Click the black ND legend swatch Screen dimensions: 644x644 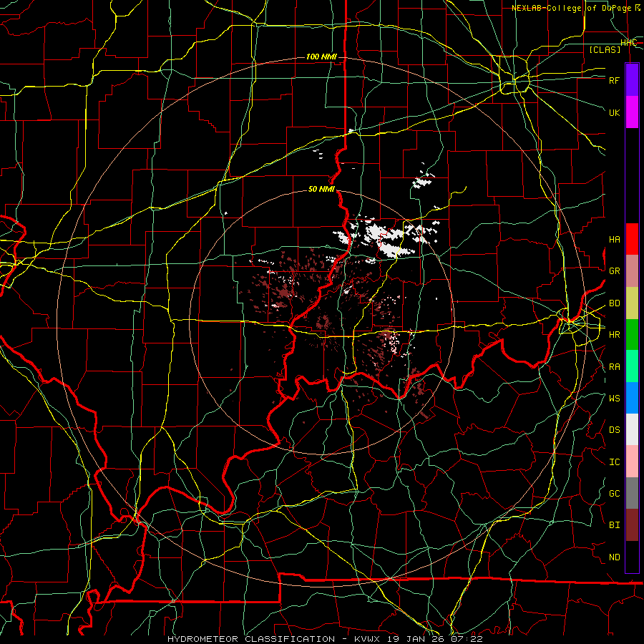tap(632, 557)
